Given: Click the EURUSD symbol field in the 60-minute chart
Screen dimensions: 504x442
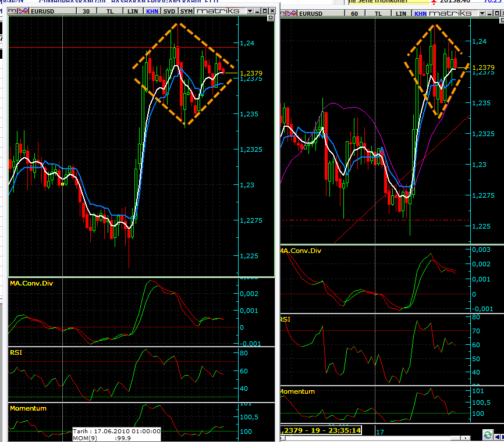Looking at the screenshot, I should point(321,13).
